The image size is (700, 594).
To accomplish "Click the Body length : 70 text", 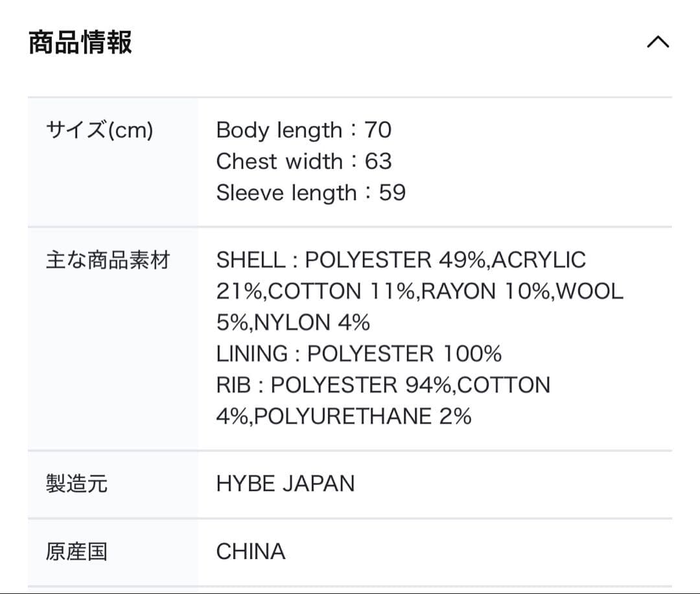I will (x=303, y=130).
